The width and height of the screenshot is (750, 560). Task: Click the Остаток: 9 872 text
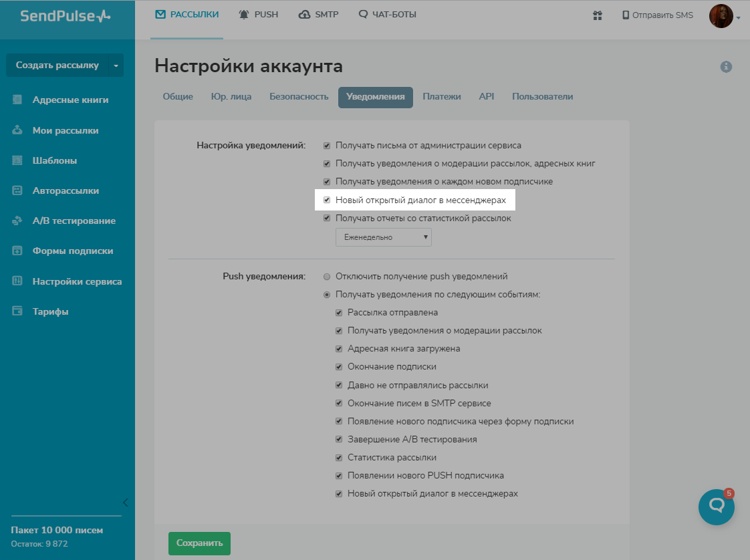coord(39,544)
